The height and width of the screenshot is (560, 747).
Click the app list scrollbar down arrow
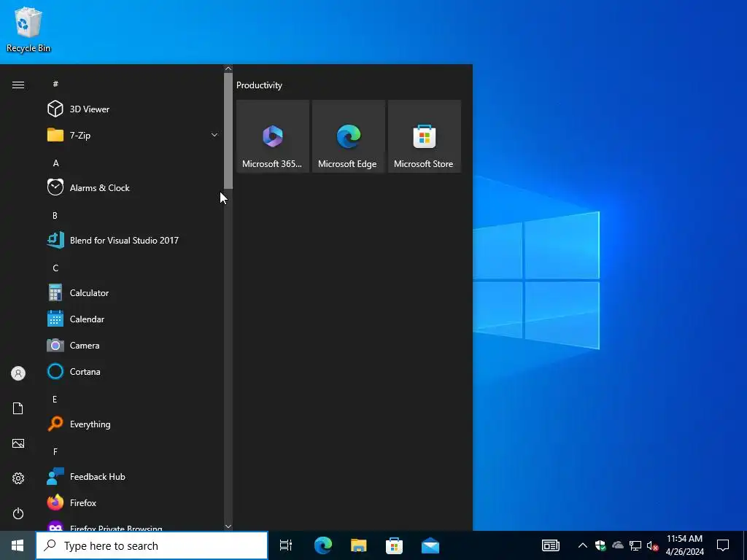click(228, 526)
